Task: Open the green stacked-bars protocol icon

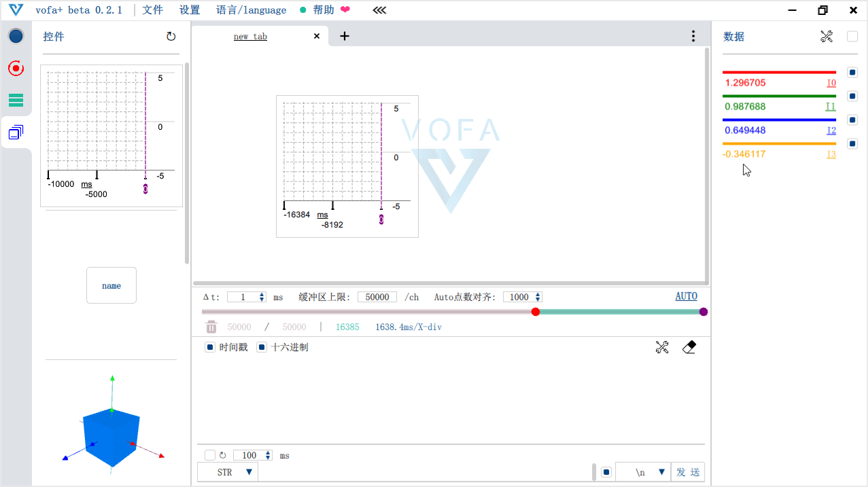Action: click(x=16, y=101)
